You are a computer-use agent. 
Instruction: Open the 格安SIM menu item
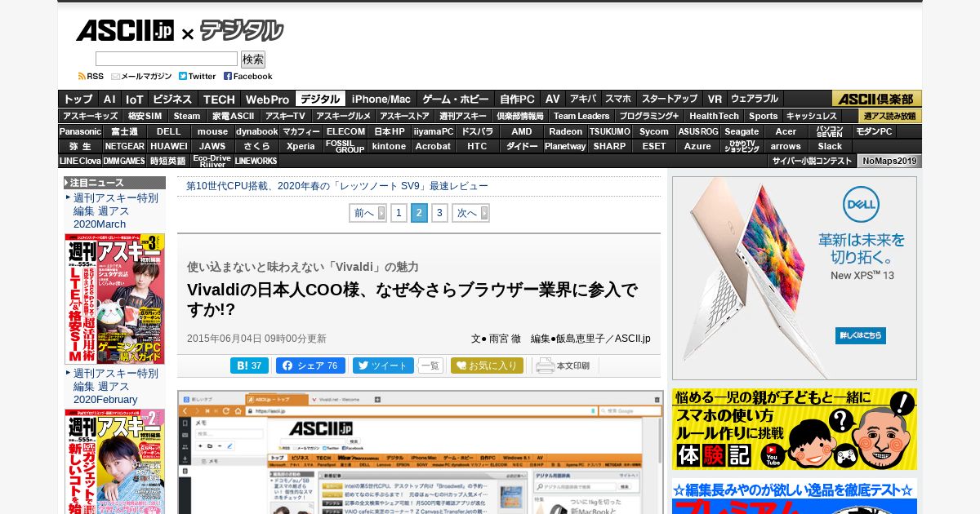[x=145, y=116]
